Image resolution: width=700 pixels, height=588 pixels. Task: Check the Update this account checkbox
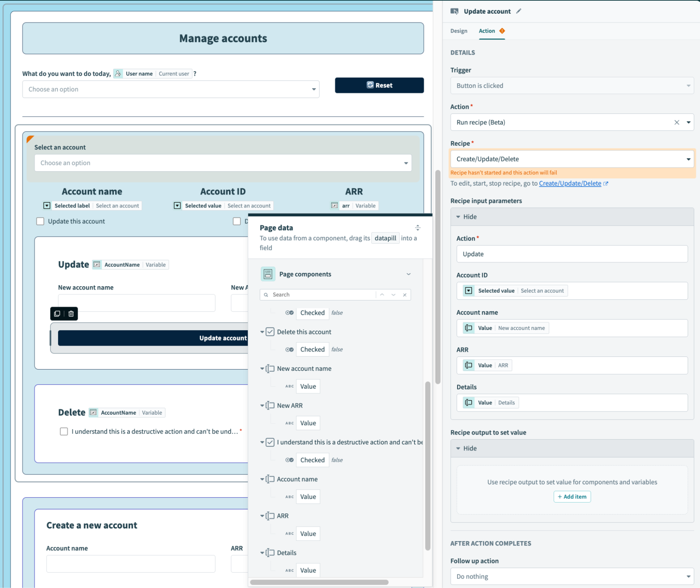tap(40, 221)
